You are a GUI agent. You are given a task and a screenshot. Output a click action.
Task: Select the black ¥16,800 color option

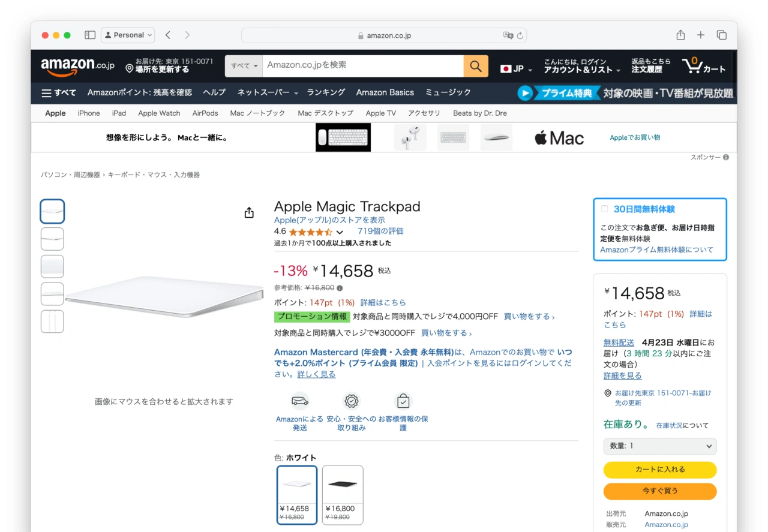343,495
